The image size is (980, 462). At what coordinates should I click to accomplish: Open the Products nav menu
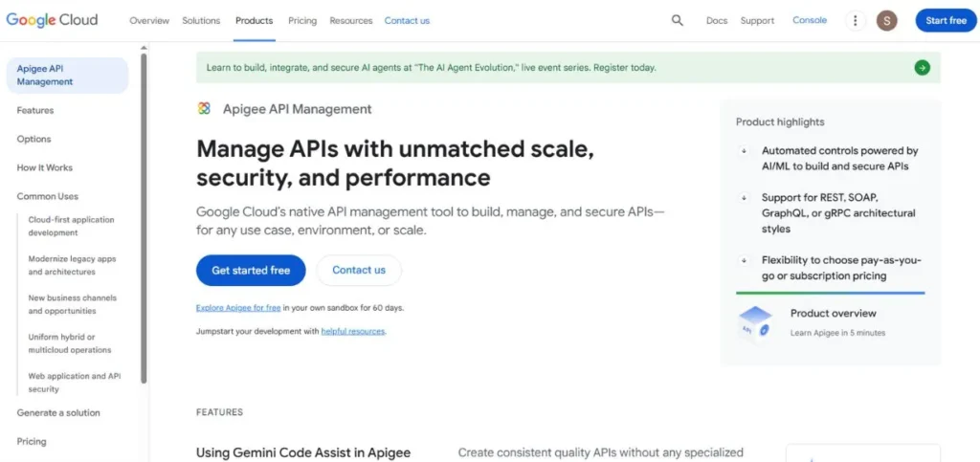[255, 21]
